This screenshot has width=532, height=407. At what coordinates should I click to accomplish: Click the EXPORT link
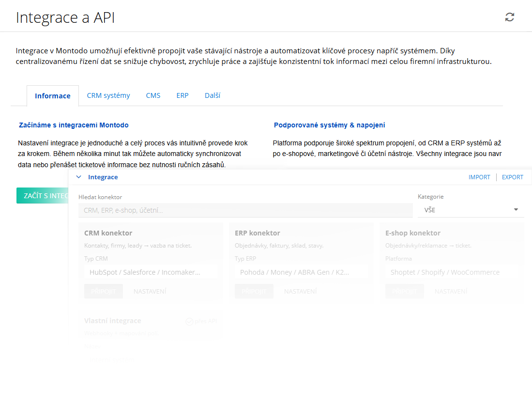pyautogui.click(x=512, y=177)
